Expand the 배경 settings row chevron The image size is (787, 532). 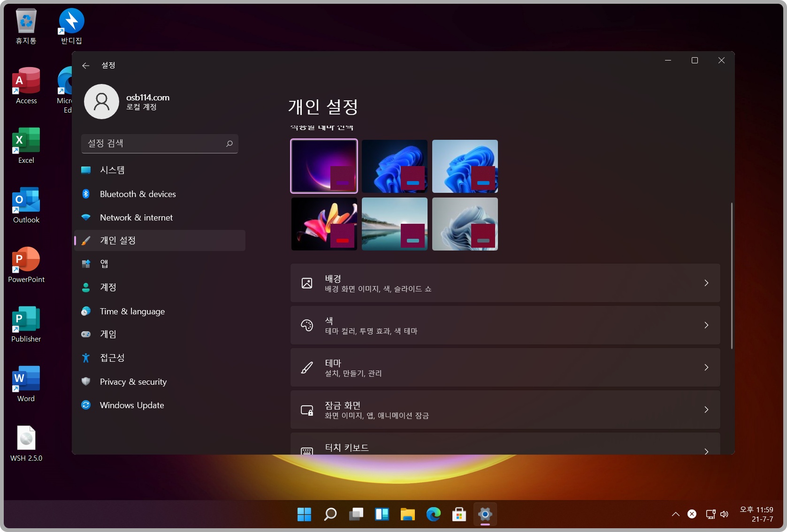(706, 283)
